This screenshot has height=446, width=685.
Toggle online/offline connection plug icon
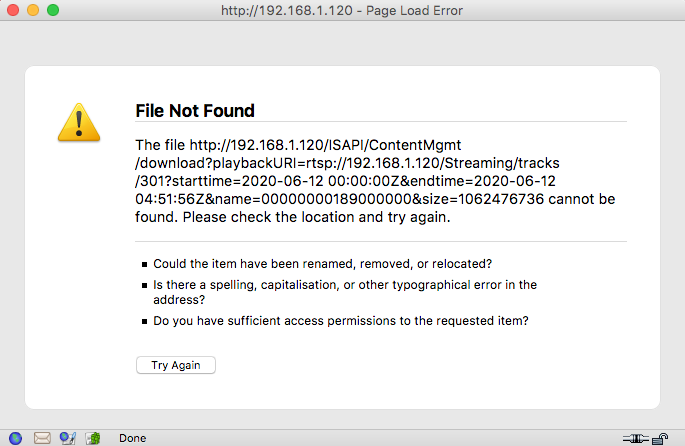pos(635,437)
